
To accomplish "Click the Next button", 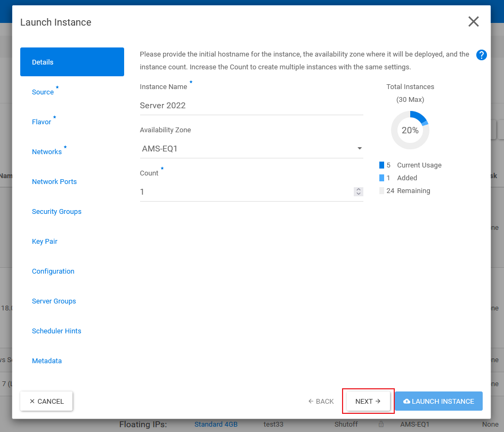I will click(x=368, y=401).
